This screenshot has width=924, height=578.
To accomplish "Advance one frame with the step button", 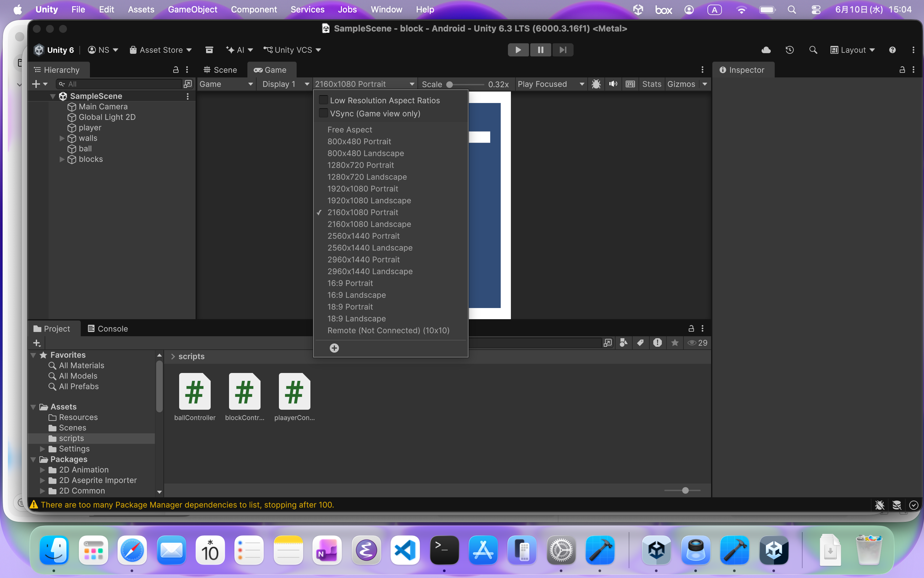I will point(563,50).
